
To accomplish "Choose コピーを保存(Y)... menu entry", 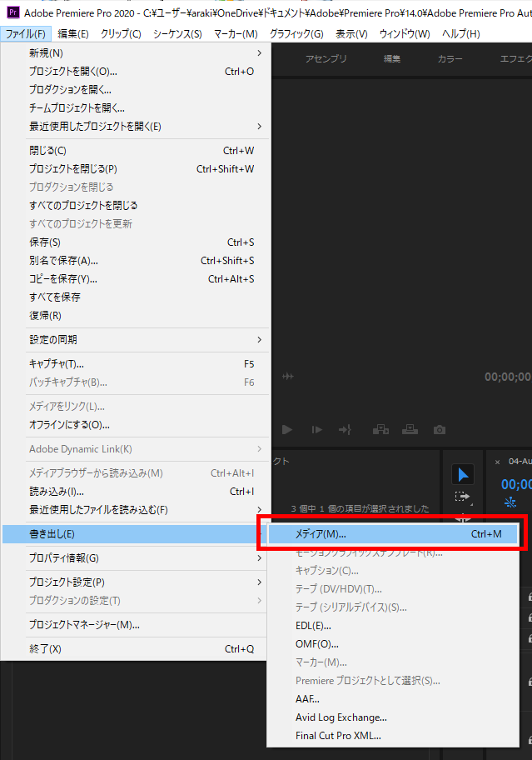I will pos(135,279).
